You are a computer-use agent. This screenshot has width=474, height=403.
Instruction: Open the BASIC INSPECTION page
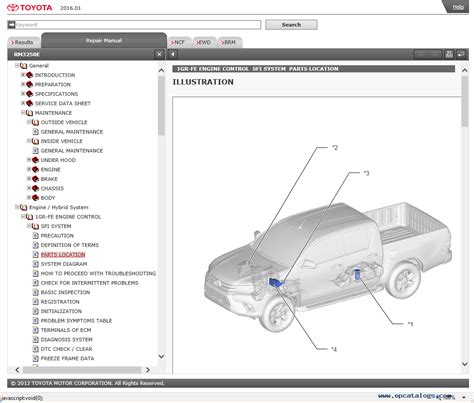pos(65,292)
